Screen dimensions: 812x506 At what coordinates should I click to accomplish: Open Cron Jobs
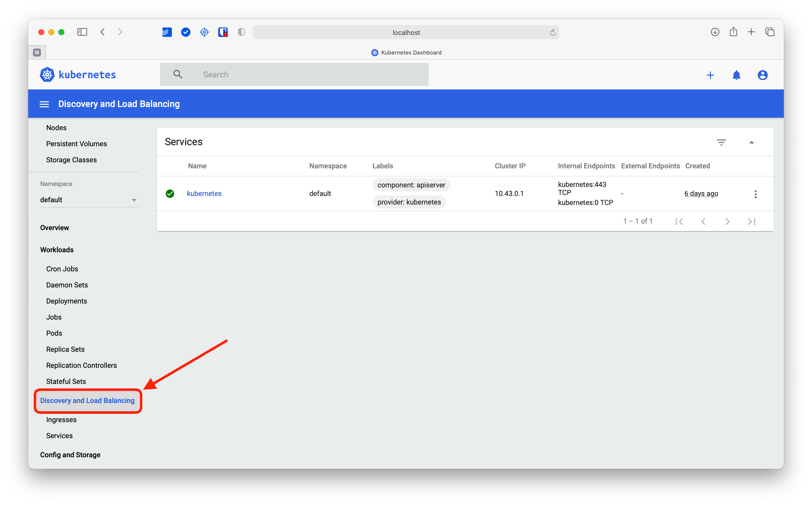point(62,269)
